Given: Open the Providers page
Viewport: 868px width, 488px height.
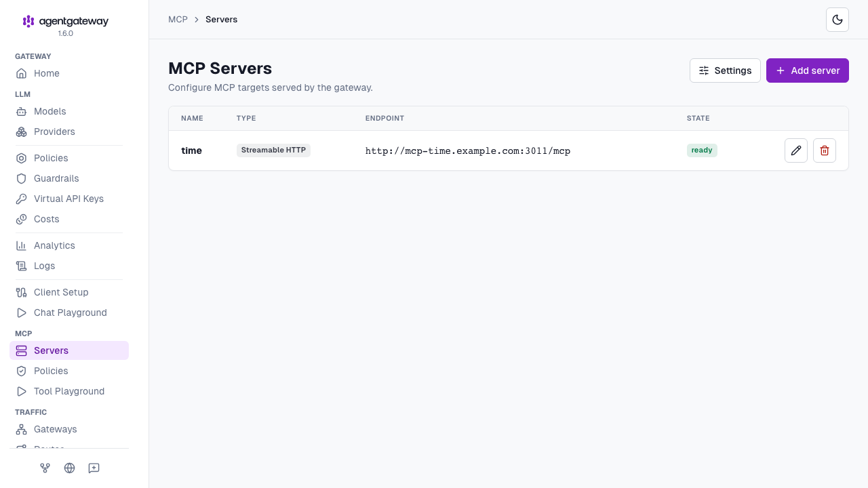Looking at the screenshot, I should pyautogui.click(x=69, y=131).
